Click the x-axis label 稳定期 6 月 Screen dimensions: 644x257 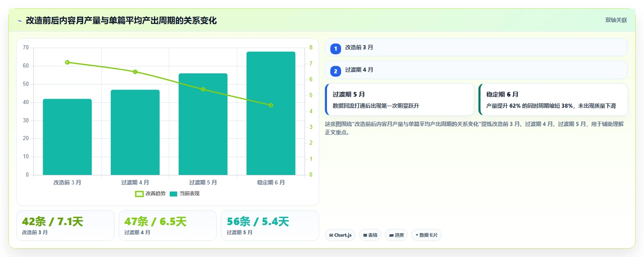(x=271, y=182)
